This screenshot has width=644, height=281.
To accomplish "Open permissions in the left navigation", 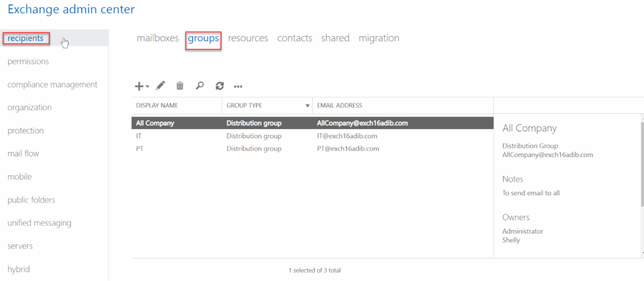I will (28, 62).
